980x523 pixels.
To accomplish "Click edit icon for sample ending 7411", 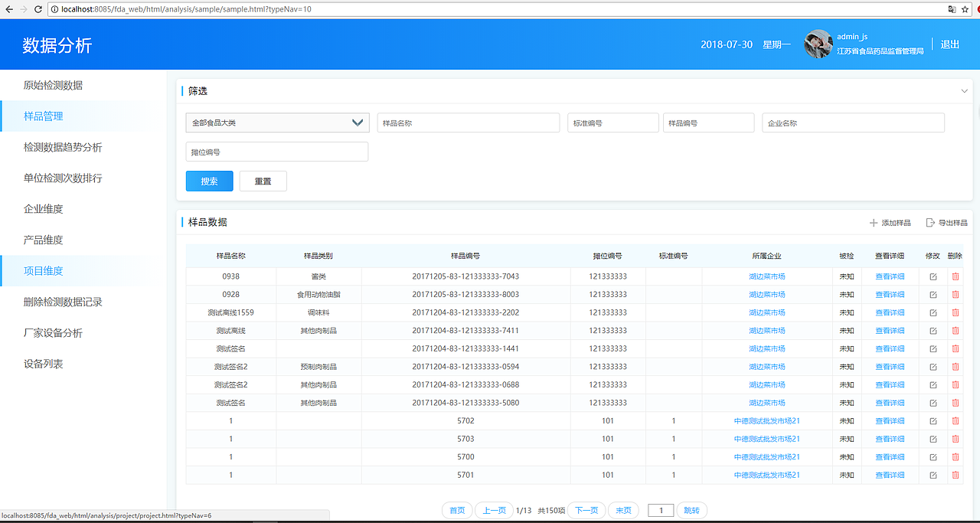I will coord(933,331).
